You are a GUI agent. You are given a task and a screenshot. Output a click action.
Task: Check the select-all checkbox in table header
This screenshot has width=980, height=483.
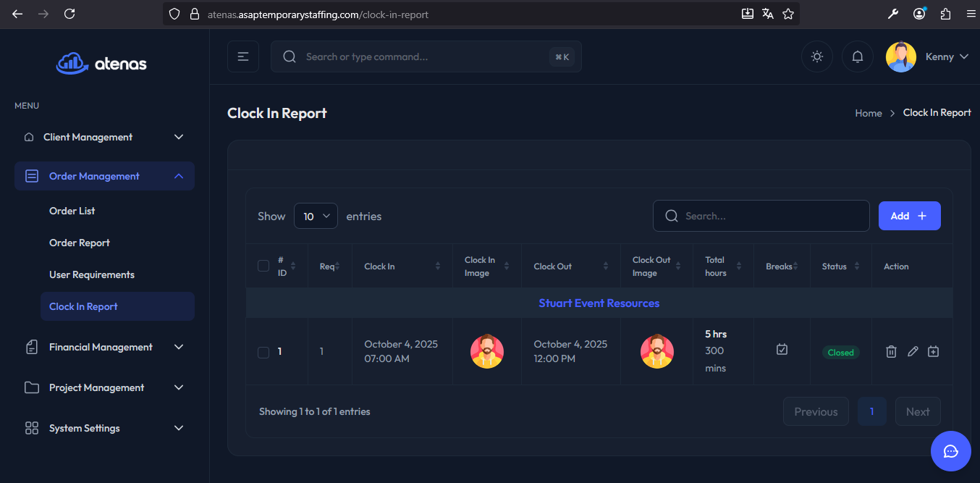[x=263, y=266]
